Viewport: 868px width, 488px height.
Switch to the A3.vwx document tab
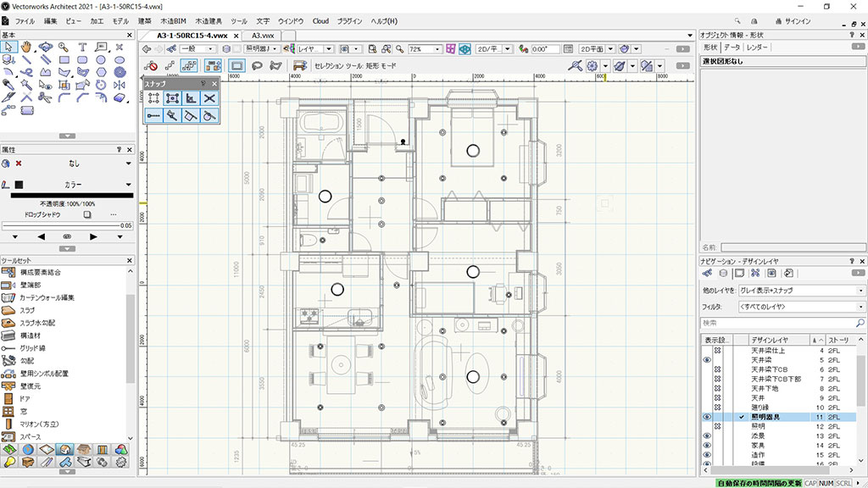[x=261, y=36]
